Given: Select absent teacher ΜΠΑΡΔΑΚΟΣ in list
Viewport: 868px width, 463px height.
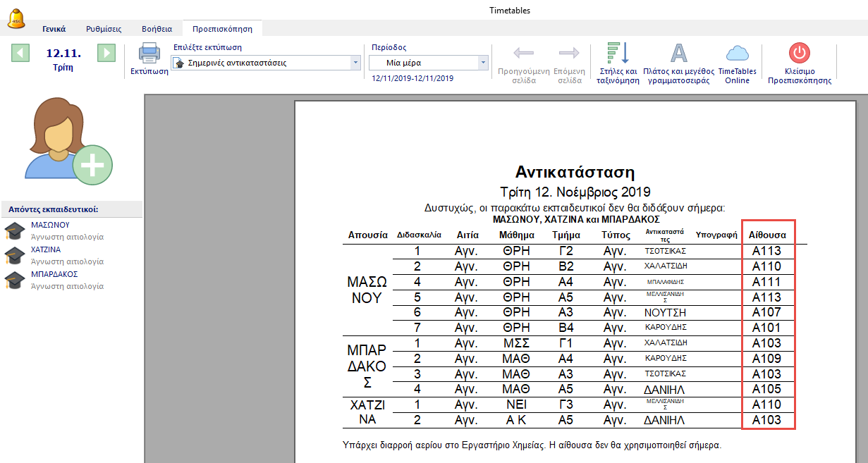Looking at the screenshot, I should pyautogui.click(x=54, y=274).
